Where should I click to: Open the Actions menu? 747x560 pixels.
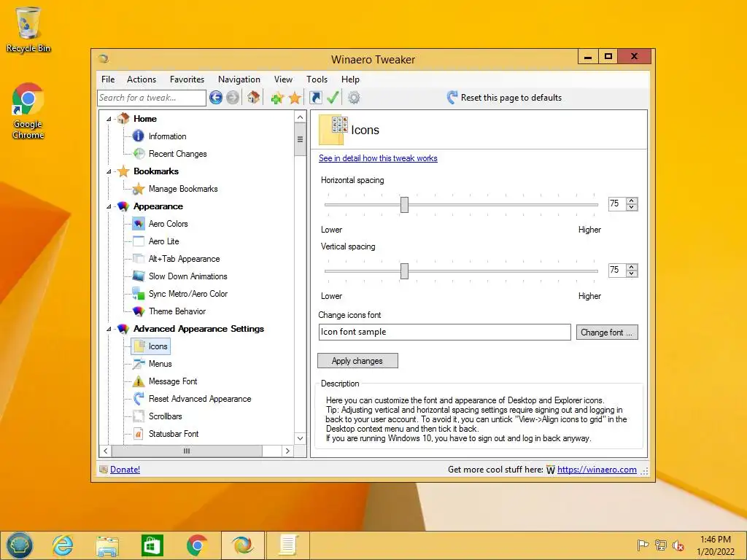[142, 79]
